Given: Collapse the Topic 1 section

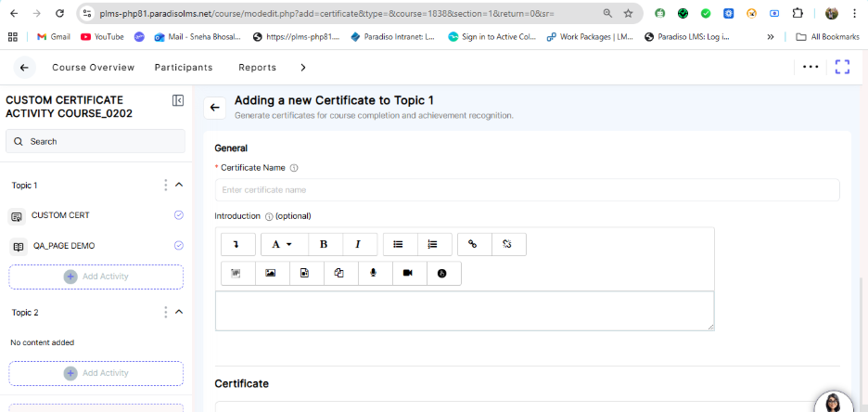Looking at the screenshot, I should (x=179, y=185).
